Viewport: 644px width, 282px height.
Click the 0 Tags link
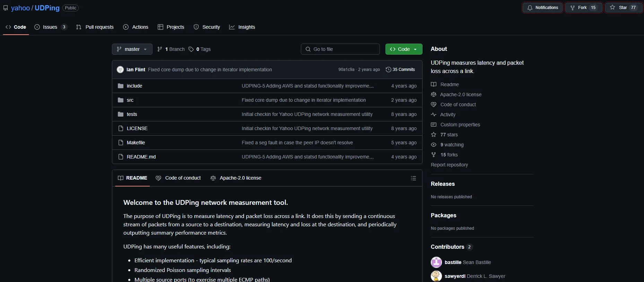click(x=200, y=49)
